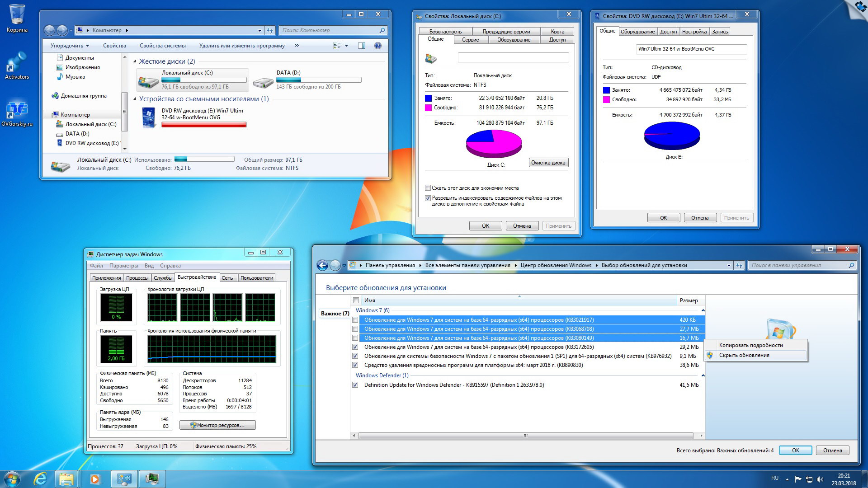The height and width of the screenshot is (488, 868).
Task: Click Свойства системы in the Computer toolbar
Action: click(163, 46)
